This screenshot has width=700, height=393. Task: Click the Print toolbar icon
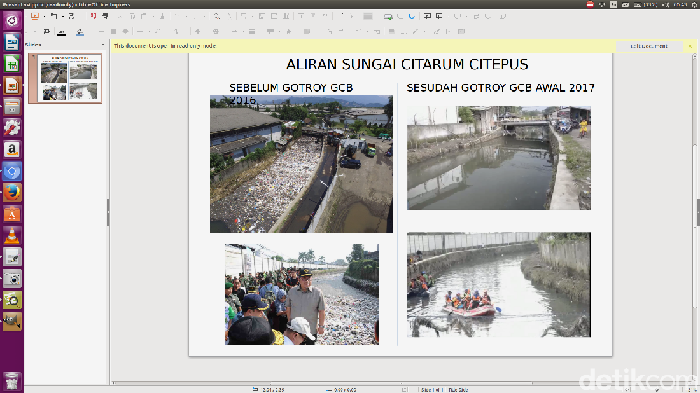click(x=105, y=17)
